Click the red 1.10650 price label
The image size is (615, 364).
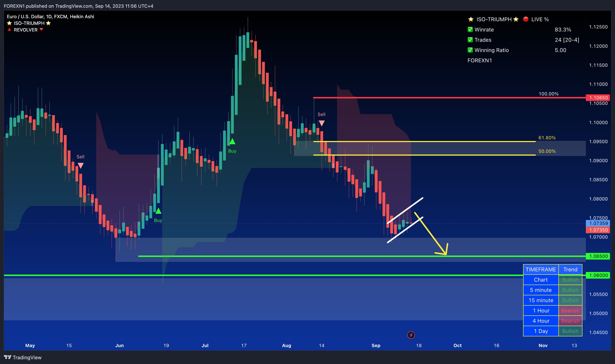pyautogui.click(x=598, y=98)
